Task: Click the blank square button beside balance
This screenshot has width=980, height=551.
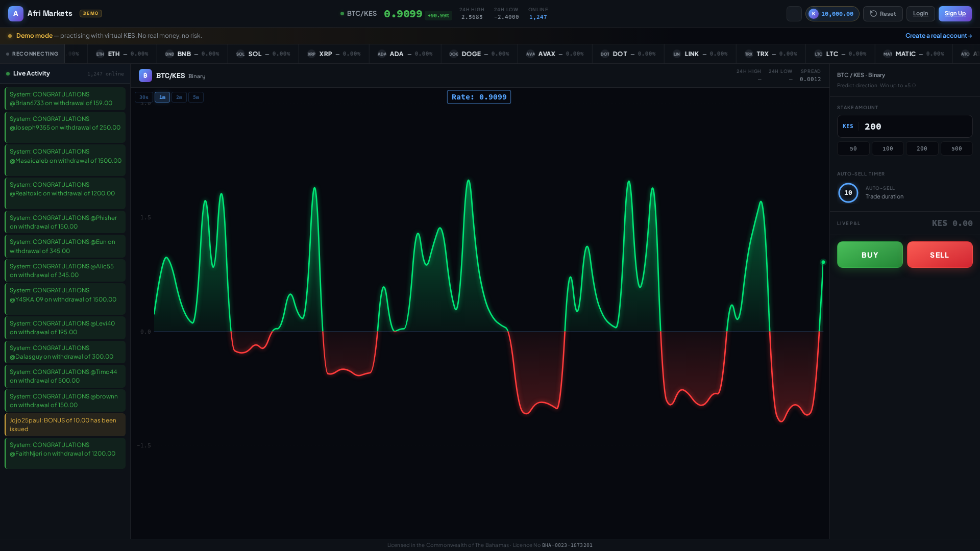Action: (794, 14)
